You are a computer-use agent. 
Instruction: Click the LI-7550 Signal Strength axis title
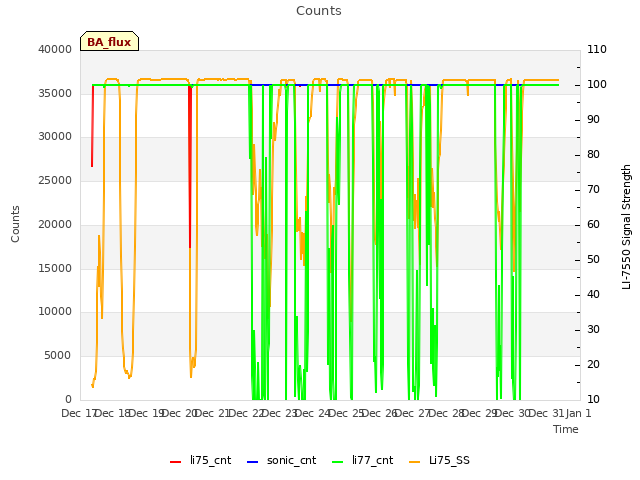626,227
